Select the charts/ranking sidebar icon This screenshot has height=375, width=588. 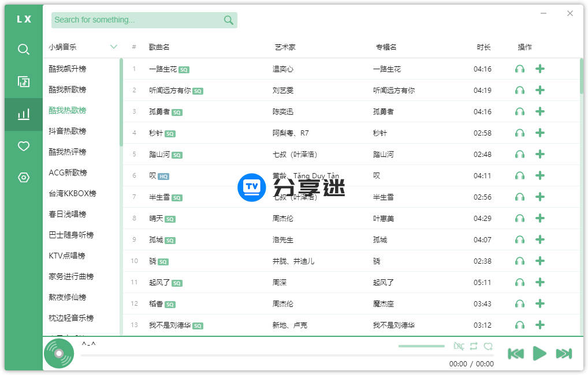coord(23,114)
